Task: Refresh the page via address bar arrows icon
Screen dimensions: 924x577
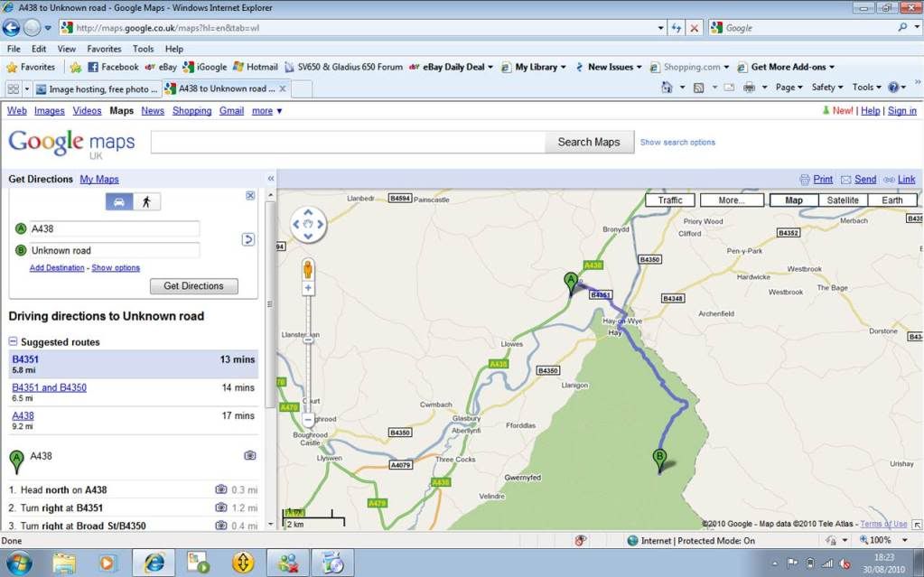Action: coord(677,28)
